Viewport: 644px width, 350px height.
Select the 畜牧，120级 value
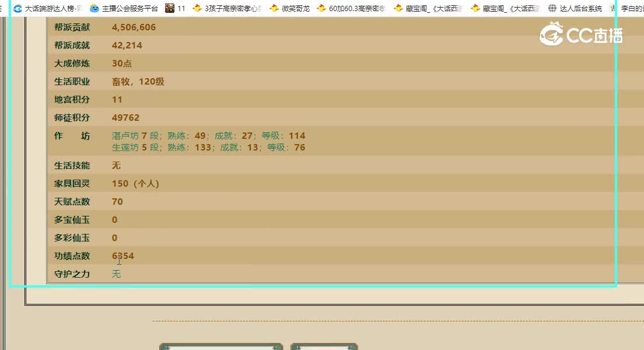138,81
